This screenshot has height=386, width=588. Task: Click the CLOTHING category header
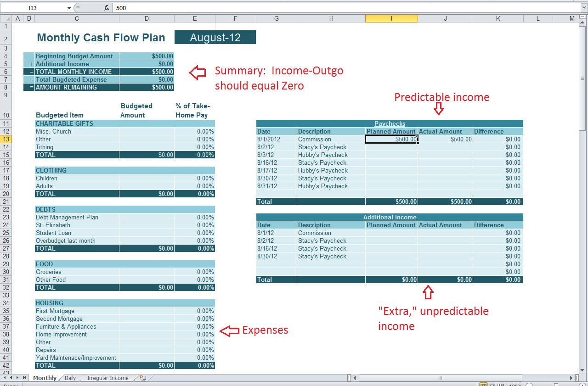pos(125,170)
